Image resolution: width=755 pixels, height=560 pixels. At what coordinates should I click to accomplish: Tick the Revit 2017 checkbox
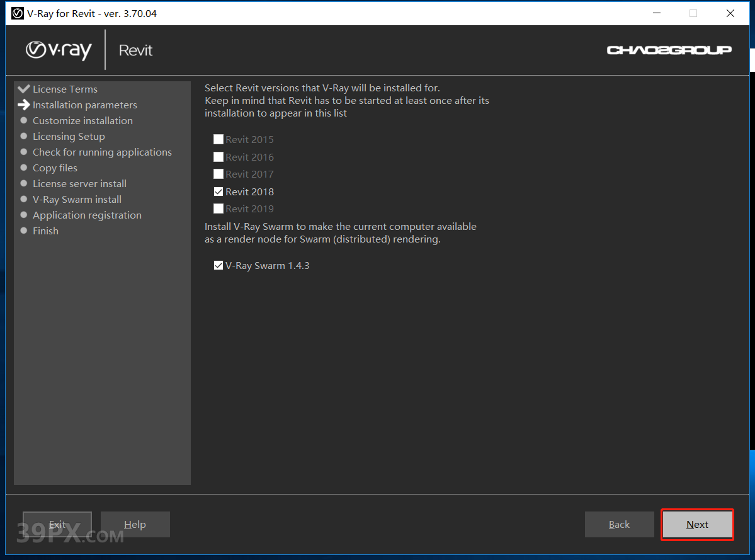tap(218, 174)
